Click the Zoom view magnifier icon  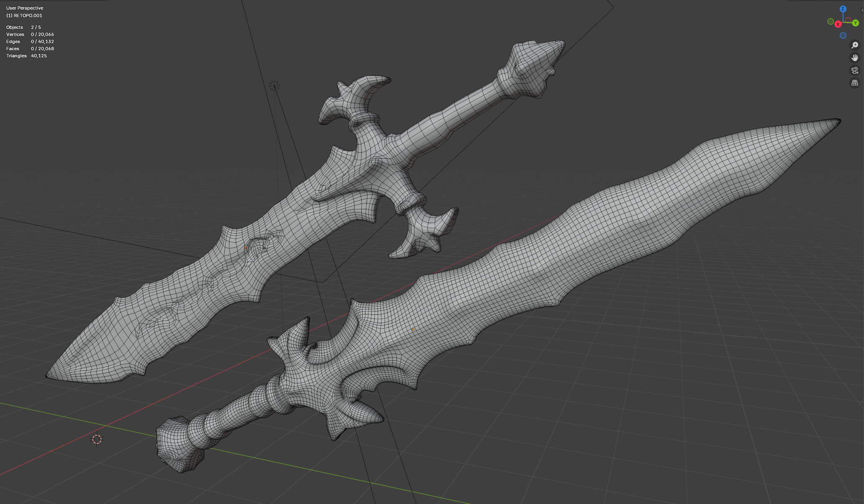click(855, 45)
